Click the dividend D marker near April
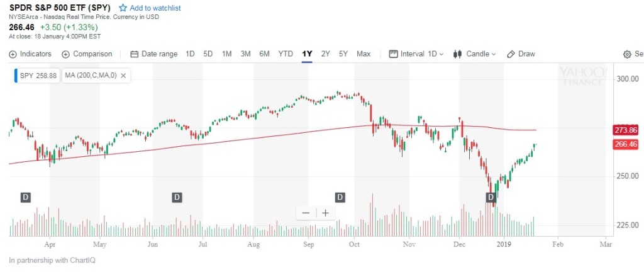Viewport: 644px width, 274px height. pos(26,197)
